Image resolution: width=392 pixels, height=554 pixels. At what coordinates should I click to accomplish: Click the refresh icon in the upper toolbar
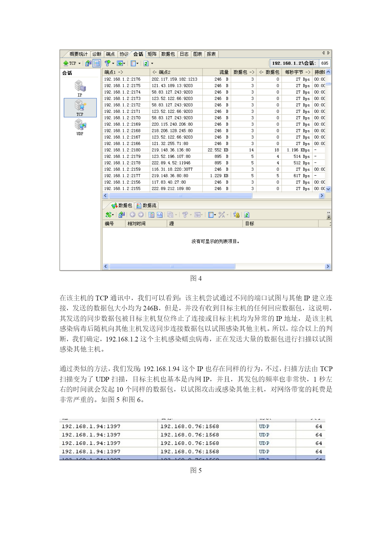[146, 63]
